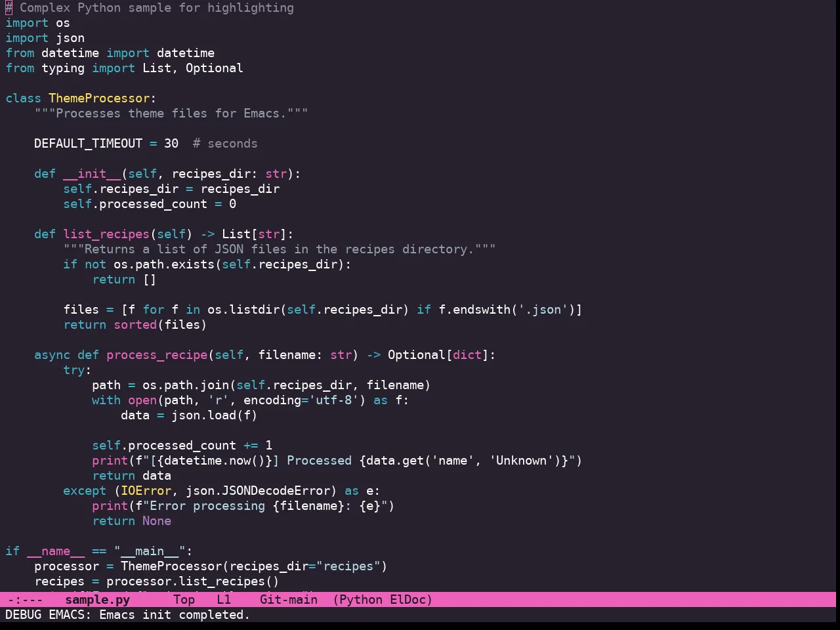The width and height of the screenshot is (840, 630).
Task: Click 'self.processed_count = 0' line
Action: (150, 204)
